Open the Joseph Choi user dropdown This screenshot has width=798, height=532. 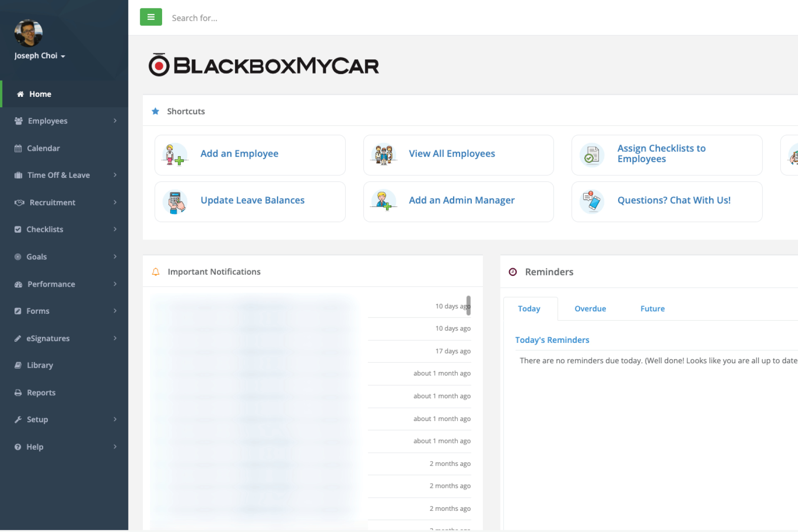pyautogui.click(x=40, y=56)
